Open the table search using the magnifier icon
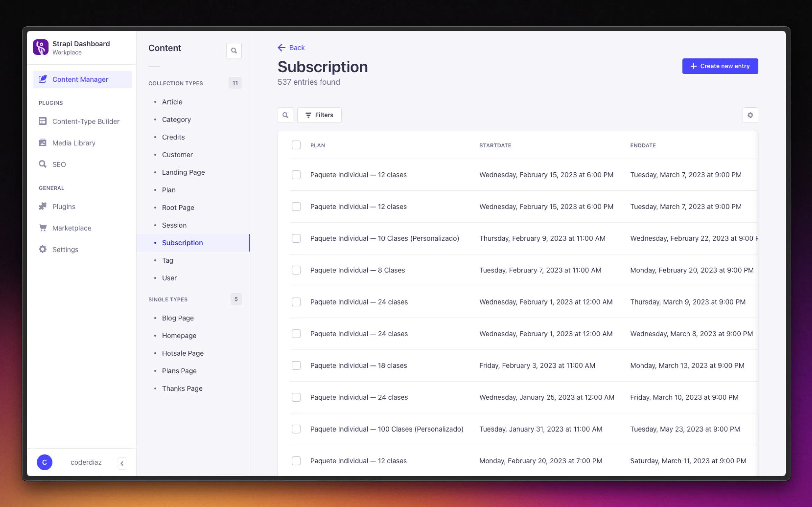The height and width of the screenshot is (507, 812). [285, 115]
